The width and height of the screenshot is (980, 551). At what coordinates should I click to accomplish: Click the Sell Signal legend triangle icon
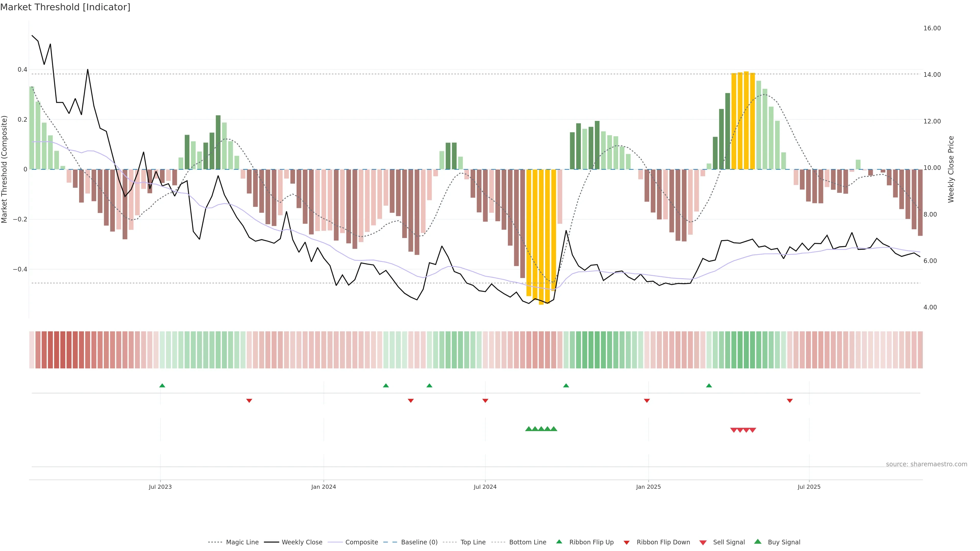(x=703, y=542)
